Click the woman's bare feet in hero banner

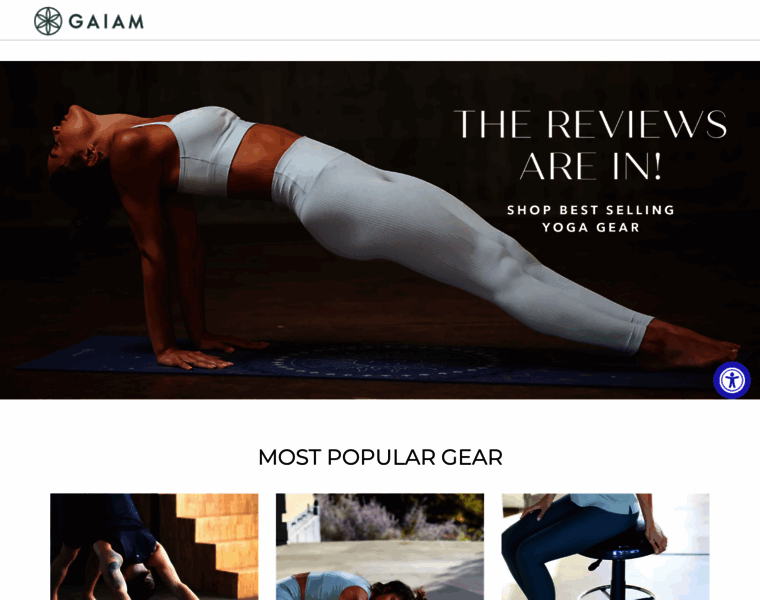(x=688, y=343)
